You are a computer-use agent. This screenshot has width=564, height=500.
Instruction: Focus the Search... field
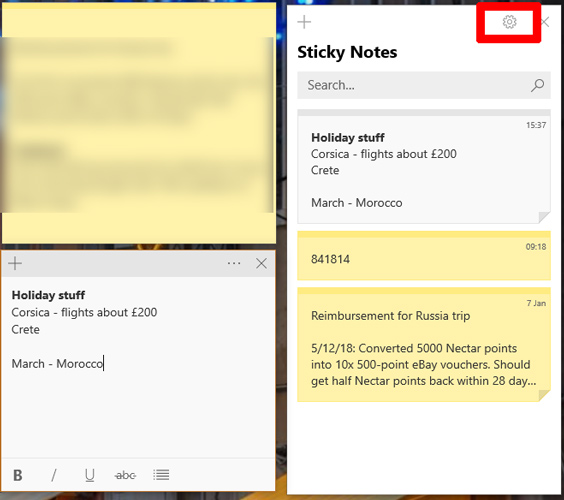(x=424, y=85)
